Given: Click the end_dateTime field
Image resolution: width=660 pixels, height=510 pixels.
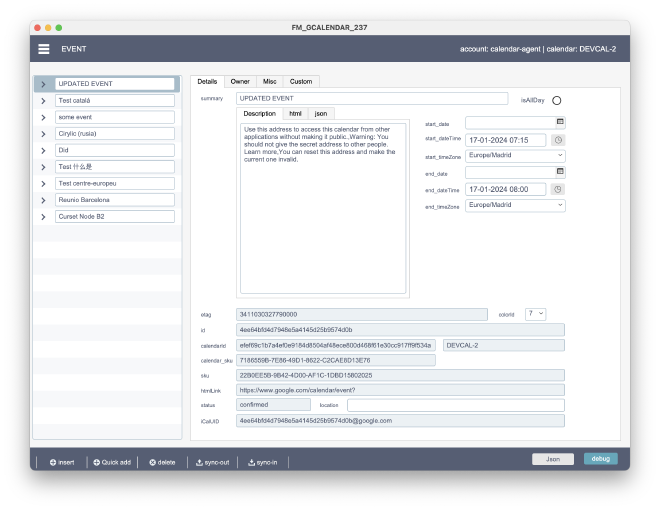Looking at the screenshot, I should pyautogui.click(x=506, y=189).
